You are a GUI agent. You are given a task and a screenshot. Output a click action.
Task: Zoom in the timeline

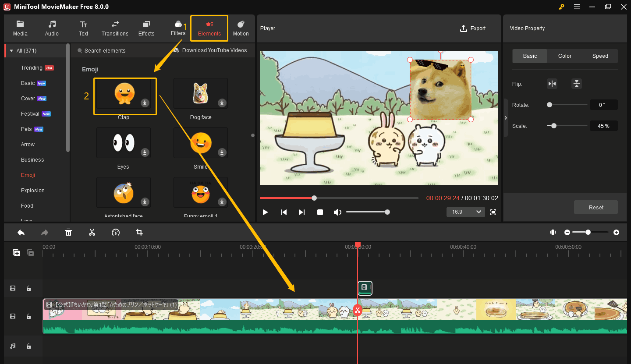[x=616, y=232]
